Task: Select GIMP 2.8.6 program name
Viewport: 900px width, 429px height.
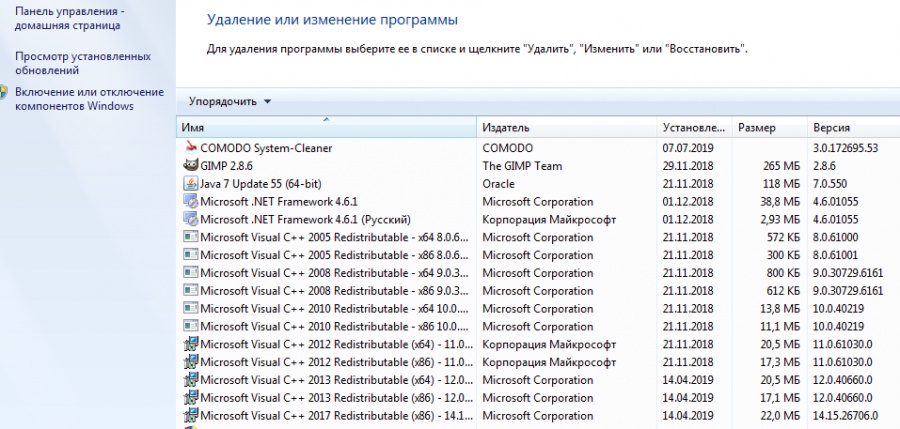Action: click(x=226, y=166)
